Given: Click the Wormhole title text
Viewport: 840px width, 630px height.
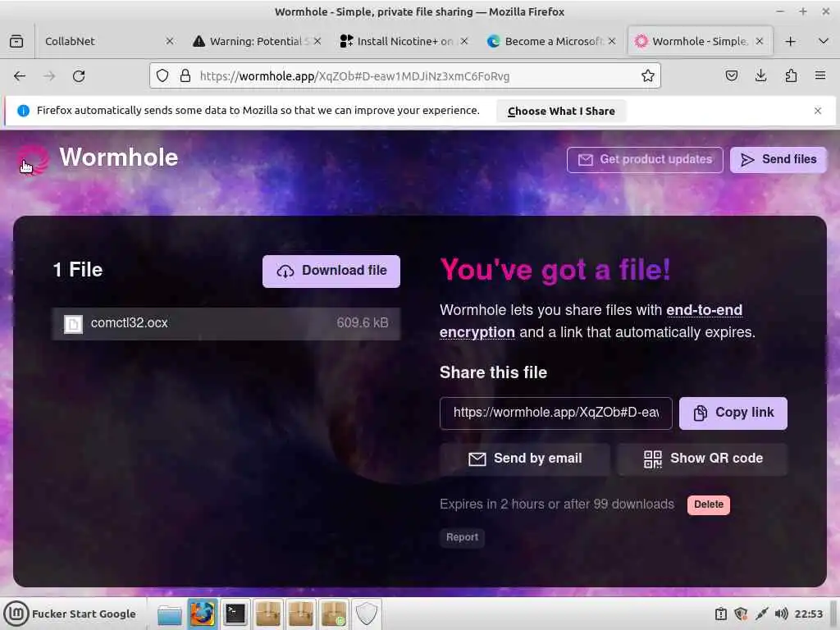Looking at the screenshot, I should [x=118, y=158].
